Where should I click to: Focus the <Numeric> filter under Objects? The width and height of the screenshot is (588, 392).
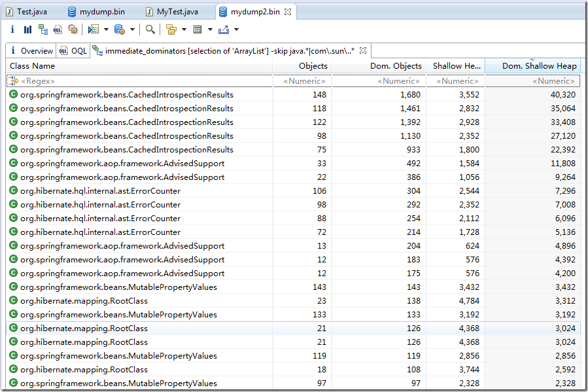coord(302,80)
